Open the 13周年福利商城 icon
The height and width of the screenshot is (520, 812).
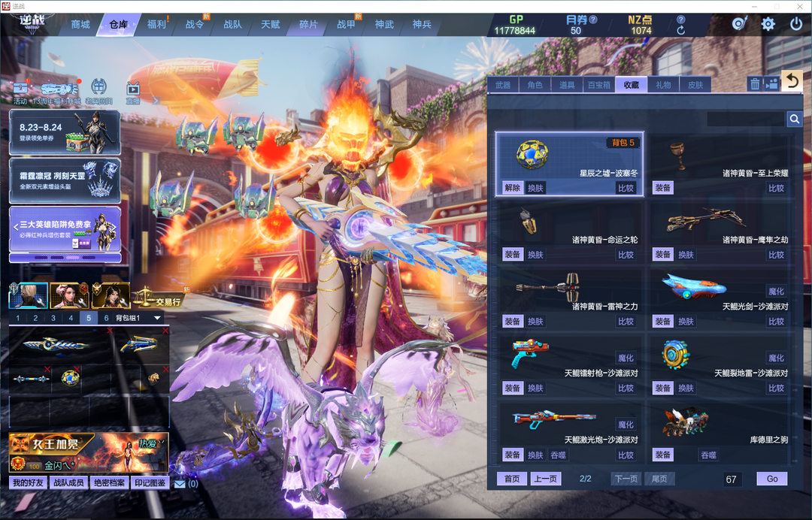(58, 92)
